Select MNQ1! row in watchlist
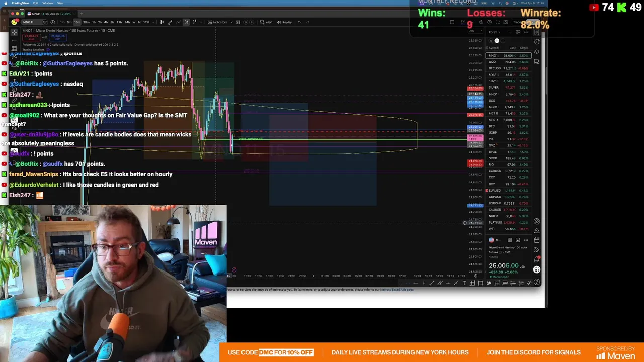644x362 pixels. tap(509, 55)
